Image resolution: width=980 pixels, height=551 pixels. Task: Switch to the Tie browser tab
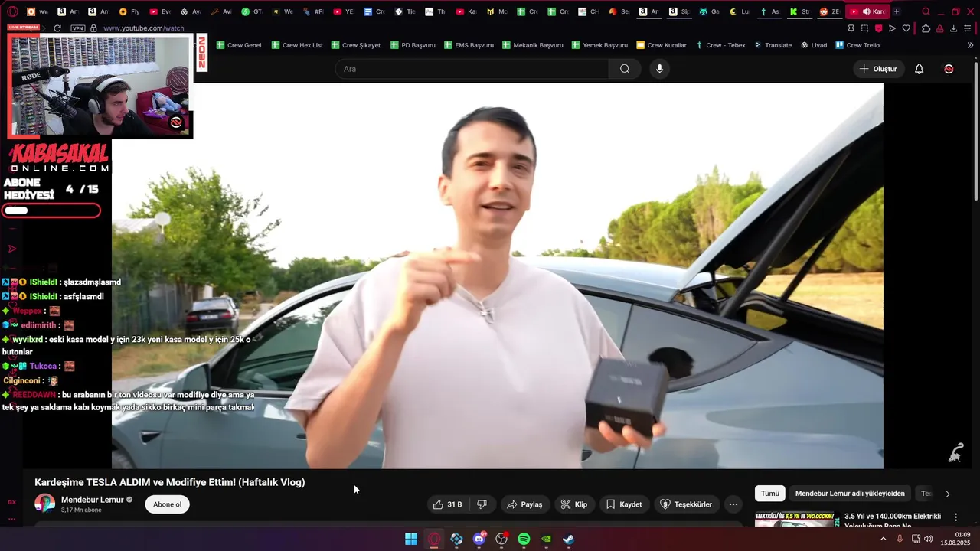[x=405, y=11]
